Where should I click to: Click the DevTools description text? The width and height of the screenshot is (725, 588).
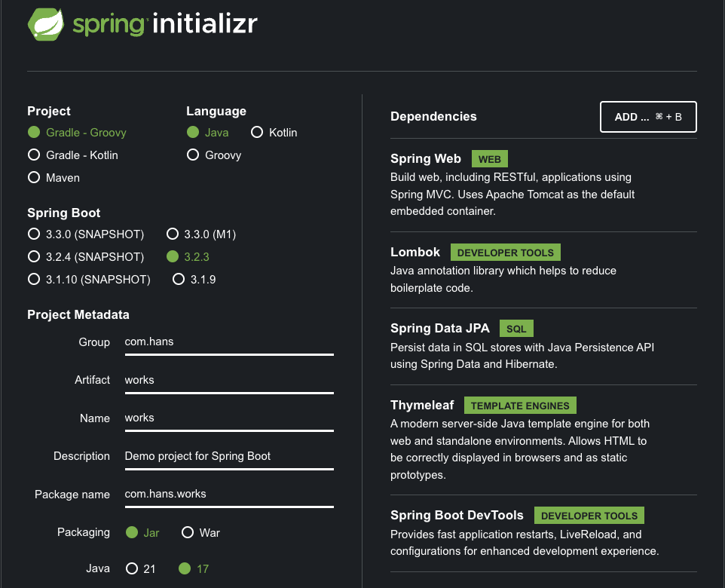[525, 543]
